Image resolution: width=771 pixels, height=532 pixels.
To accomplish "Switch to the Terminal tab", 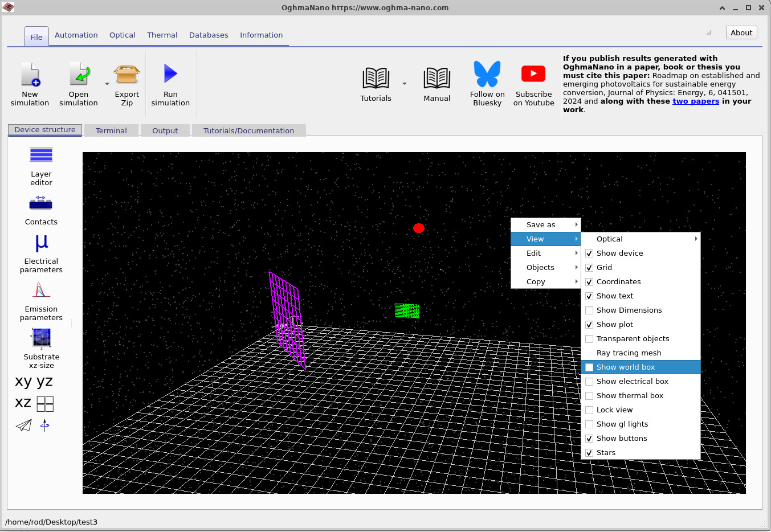I will [111, 130].
